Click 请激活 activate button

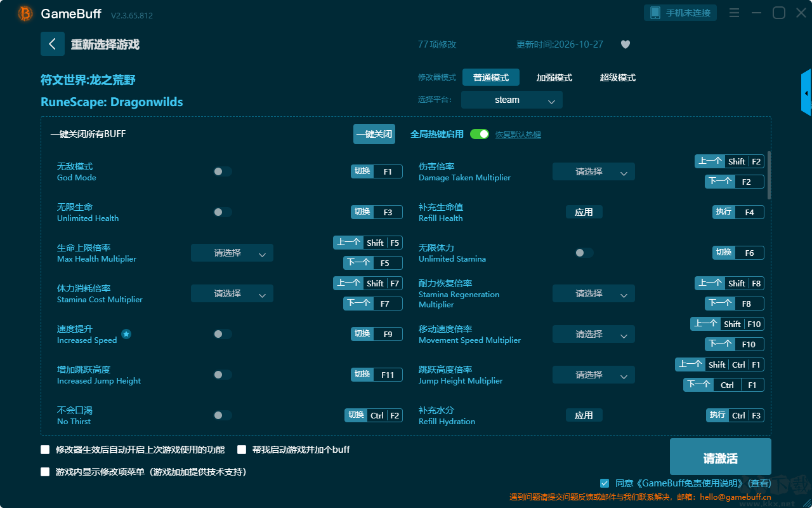(x=721, y=457)
